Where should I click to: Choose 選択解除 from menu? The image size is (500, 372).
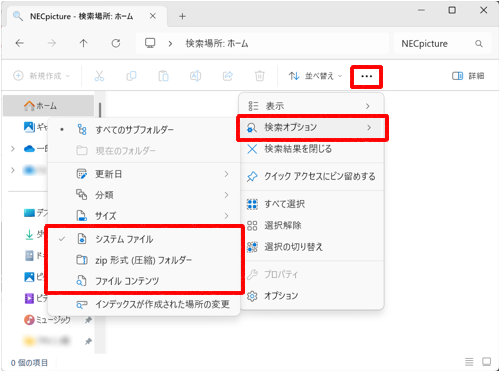pyautogui.click(x=311, y=225)
